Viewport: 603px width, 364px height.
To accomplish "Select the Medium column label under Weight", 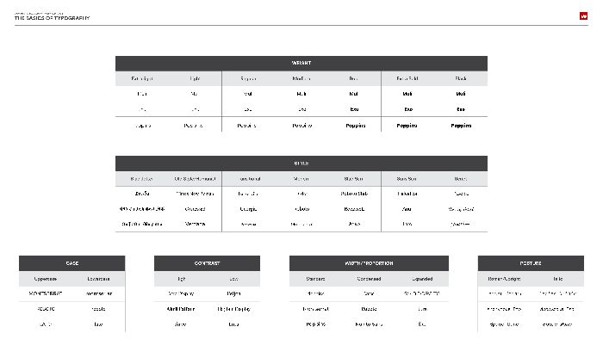I will [301, 78].
